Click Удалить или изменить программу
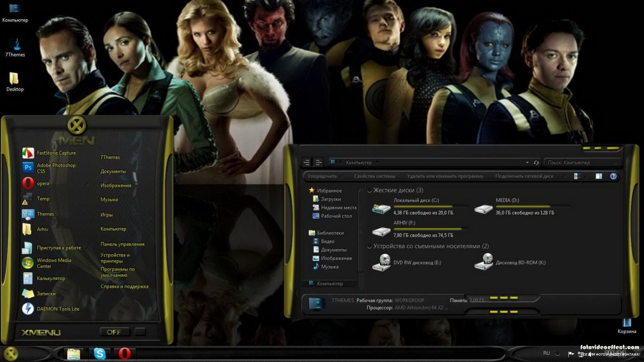This screenshot has height=362, width=644. (445, 176)
